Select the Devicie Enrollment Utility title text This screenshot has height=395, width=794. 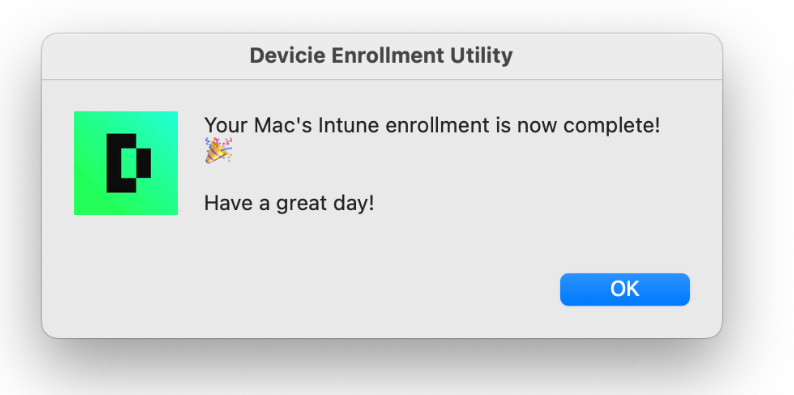pyautogui.click(x=381, y=56)
